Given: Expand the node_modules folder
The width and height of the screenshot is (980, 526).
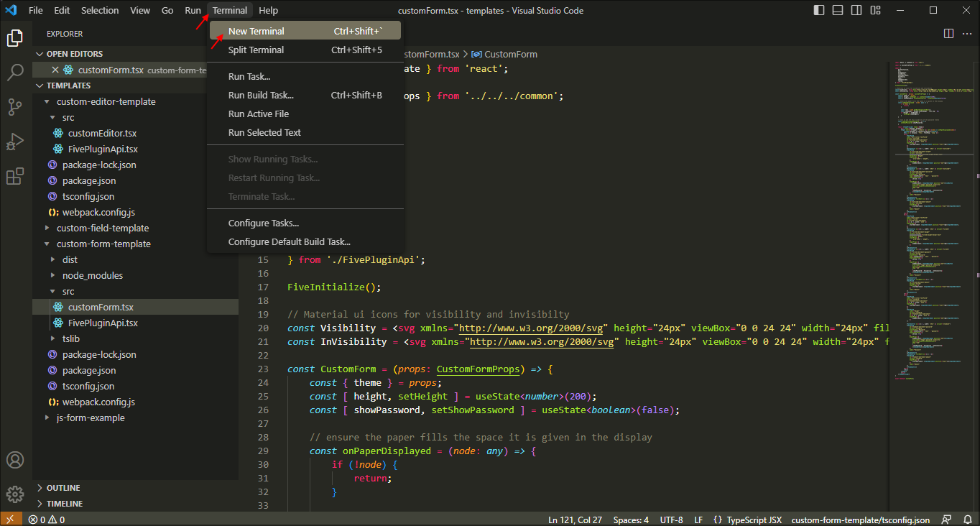Looking at the screenshot, I should pos(93,275).
